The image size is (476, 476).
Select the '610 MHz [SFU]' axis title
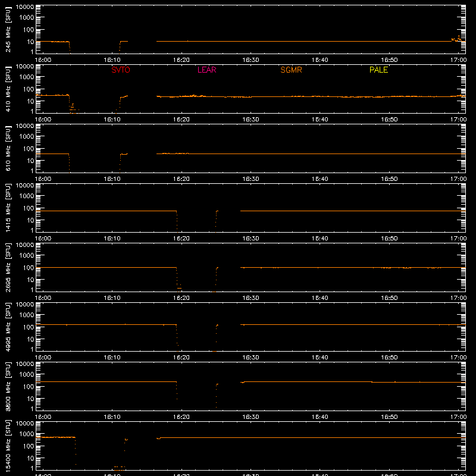coord(8,148)
